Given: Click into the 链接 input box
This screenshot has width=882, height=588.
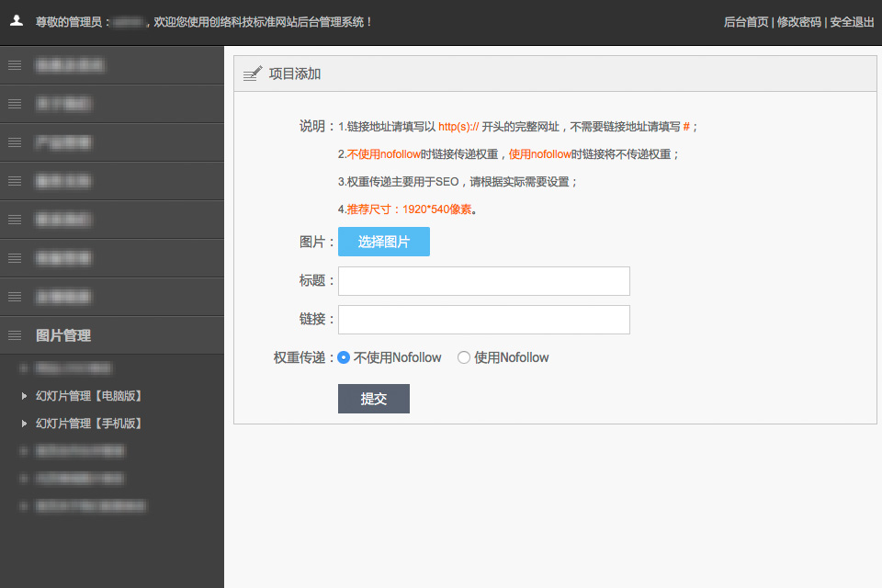Looking at the screenshot, I should (x=484, y=320).
